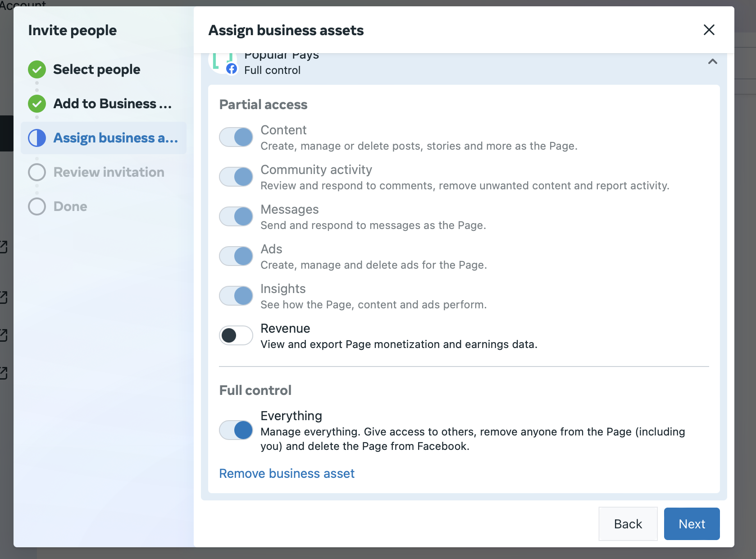756x559 pixels.
Task: Click the empty circle beside Review invitation
Action: (x=37, y=172)
